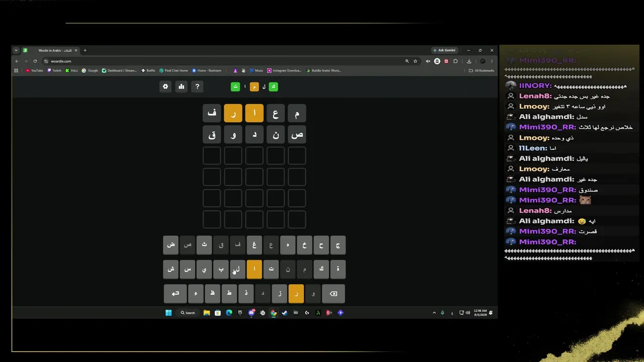Reload the page in Chrome
The height and width of the screenshot is (362, 644).
coord(35,61)
